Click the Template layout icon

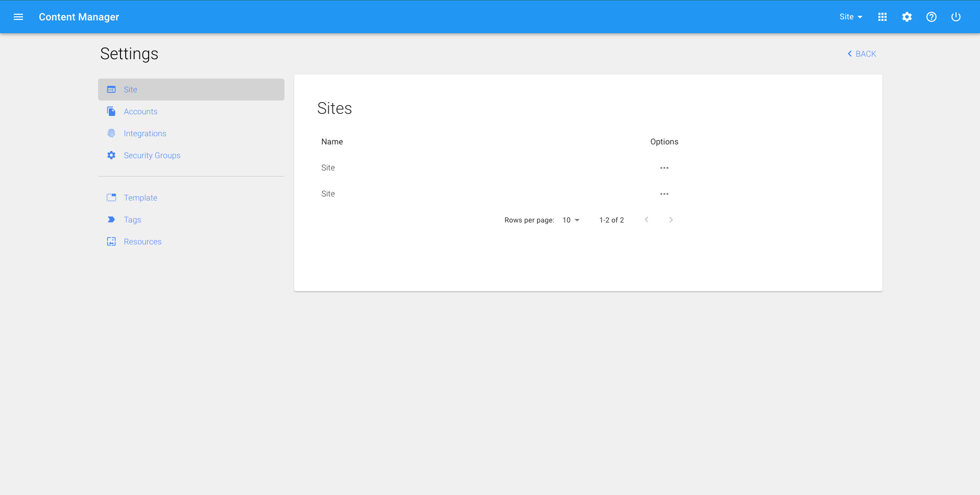tap(111, 197)
